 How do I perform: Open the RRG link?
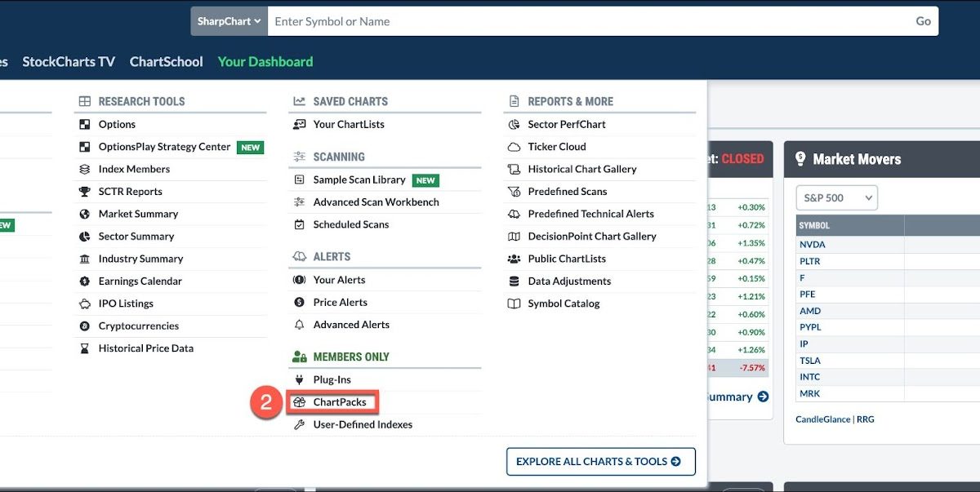pos(866,419)
